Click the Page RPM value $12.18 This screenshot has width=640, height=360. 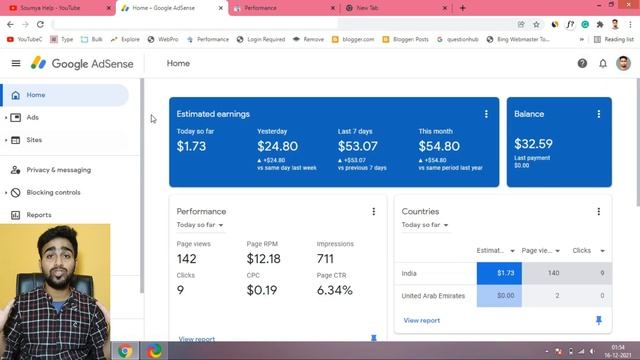(x=263, y=259)
